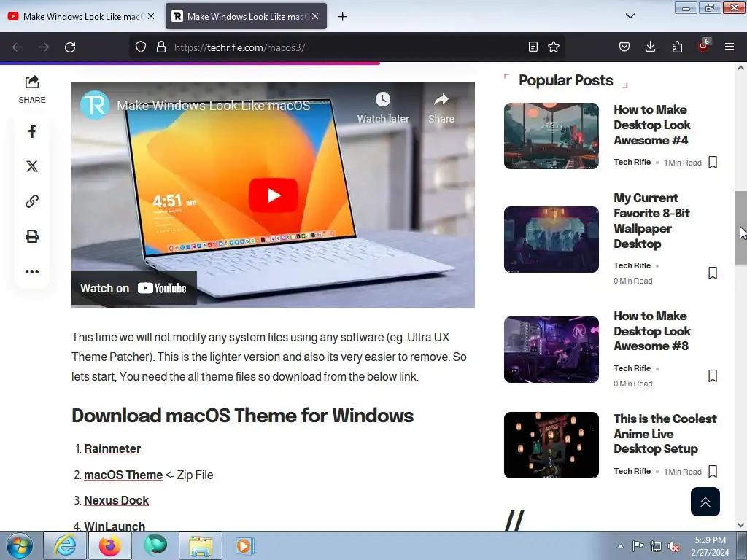Open My Current Favorite 8-Bit Wallpaper Desktop

651,220
